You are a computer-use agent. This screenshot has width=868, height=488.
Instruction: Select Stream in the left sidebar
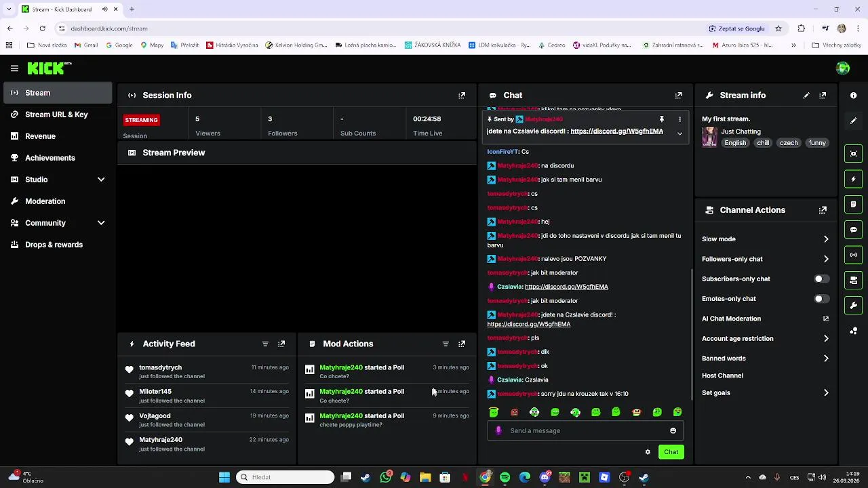pos(58,93)
